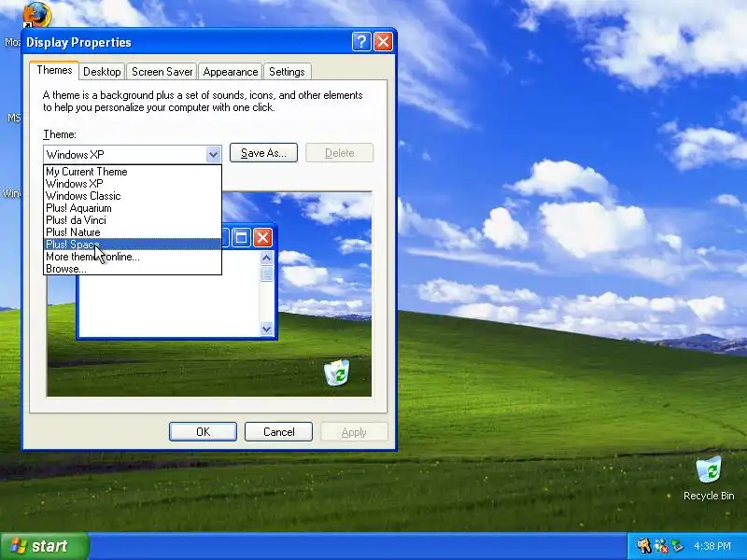747x560 pixels.
Task: Click the preview window's scroll-up arrow
Action: pyautogui.click(x=267, y=259)
